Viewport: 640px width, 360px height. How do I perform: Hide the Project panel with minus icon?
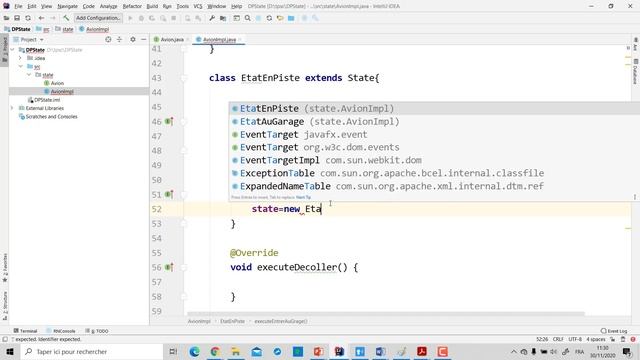coord(144,40)
